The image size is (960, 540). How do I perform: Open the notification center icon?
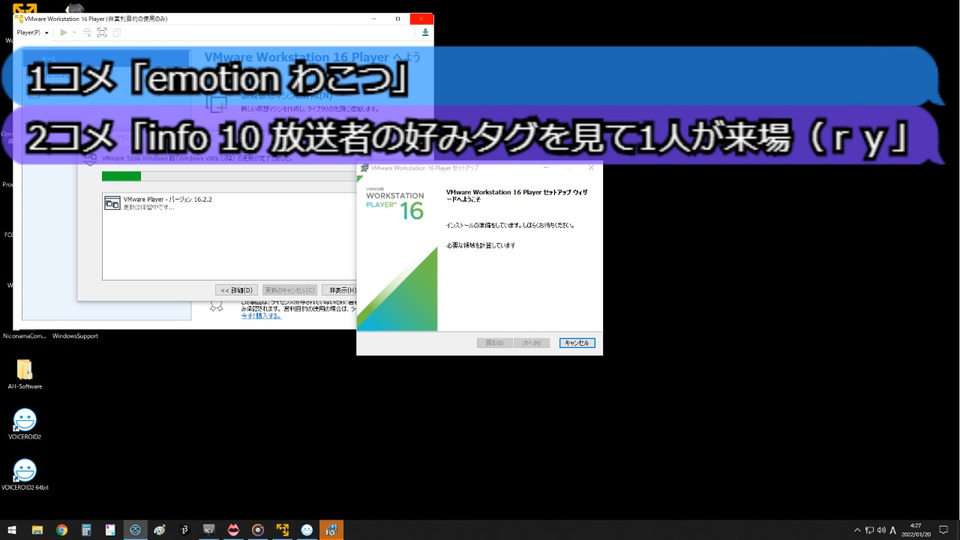(x=943, y=530)
